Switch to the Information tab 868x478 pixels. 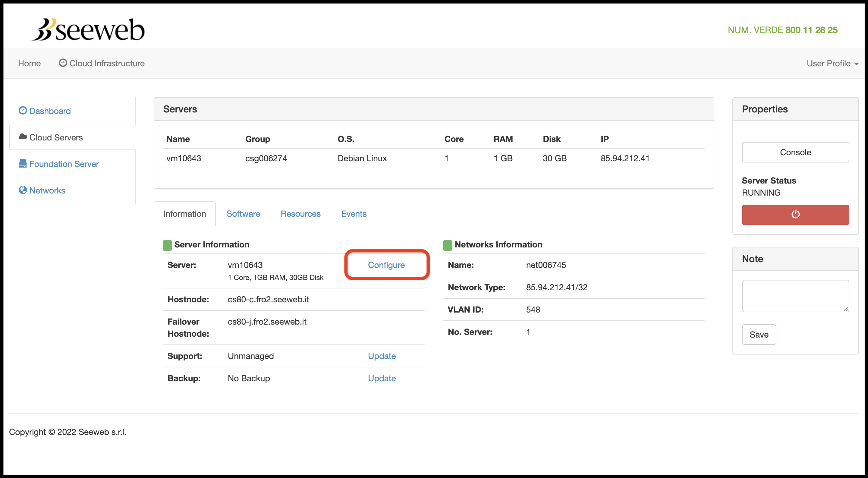pyautogui.click(x=184, y=214)
